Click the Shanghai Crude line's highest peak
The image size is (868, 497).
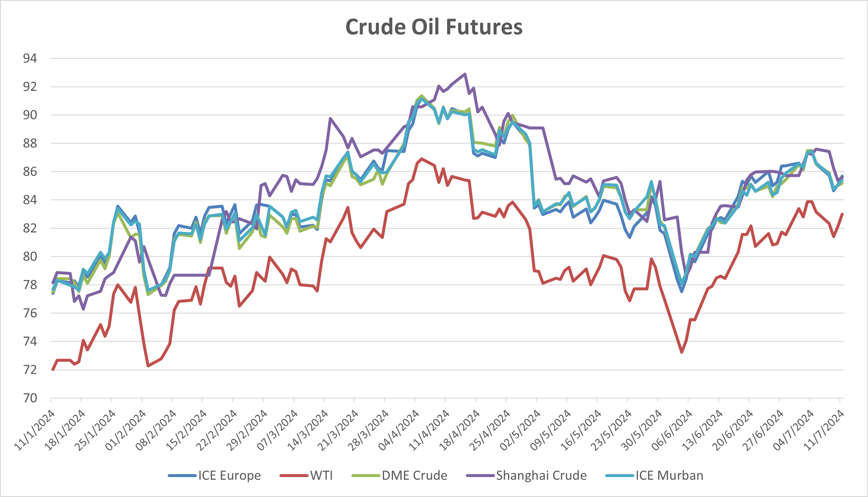(465, 74)
